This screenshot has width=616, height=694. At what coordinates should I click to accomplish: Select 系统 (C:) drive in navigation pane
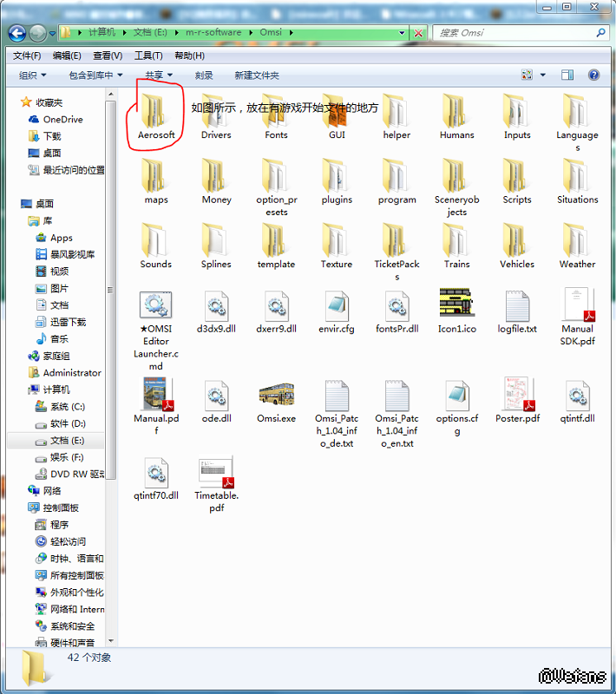pos(60,407)
